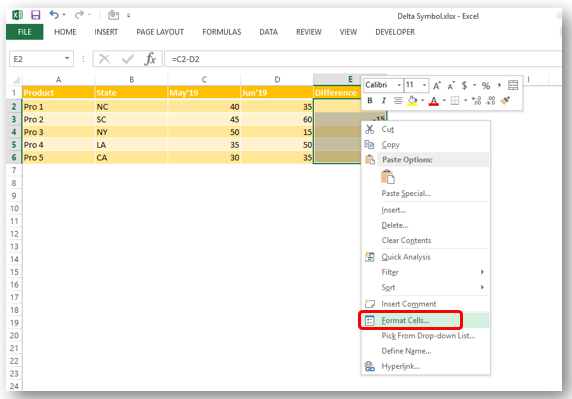572x399 pixels.
Task: Apply accounting dollar format
Action: coord(464,85)
